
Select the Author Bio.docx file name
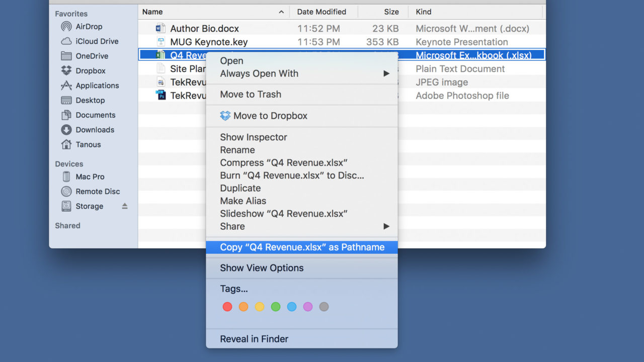204,29
